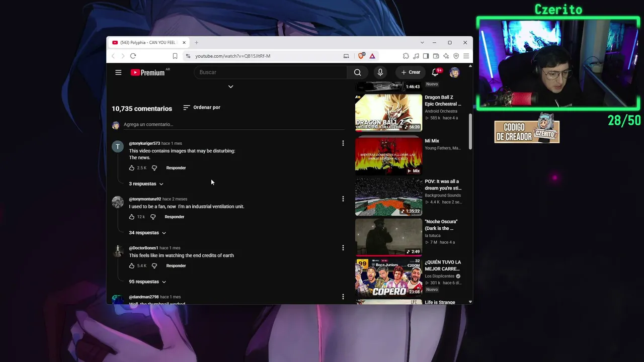Open the Brave VPN shield icon
Screen dimensions: 644x362
(456, 56)
